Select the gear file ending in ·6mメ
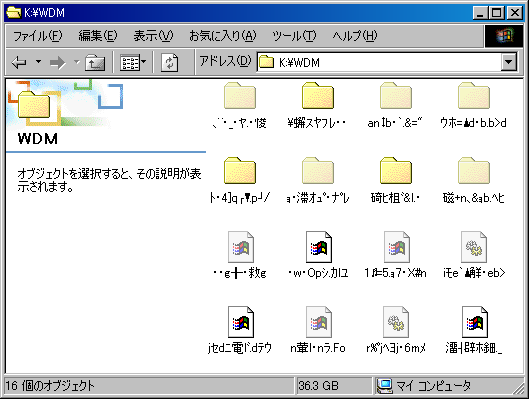This screenshot has width=529, height=399. (x=396, y=330)
